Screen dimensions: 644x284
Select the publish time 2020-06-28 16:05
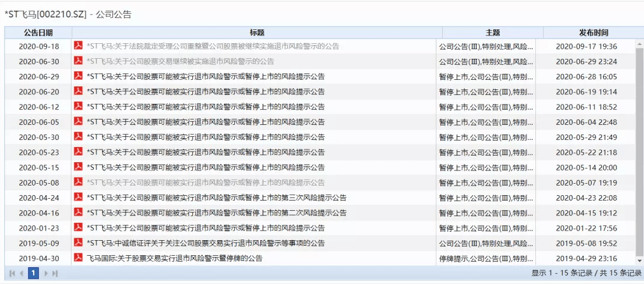point(586,77)
